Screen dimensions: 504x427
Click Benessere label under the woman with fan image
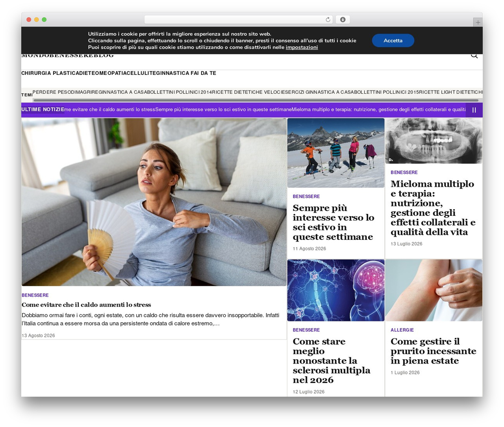pyautogui.click(x=35, y=295)
